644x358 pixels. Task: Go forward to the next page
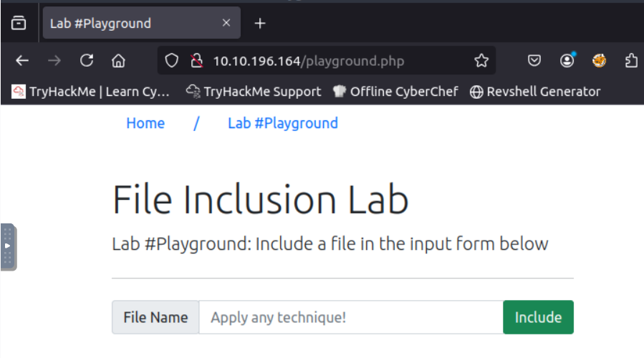pyautogui.click(x=54, y=61)
